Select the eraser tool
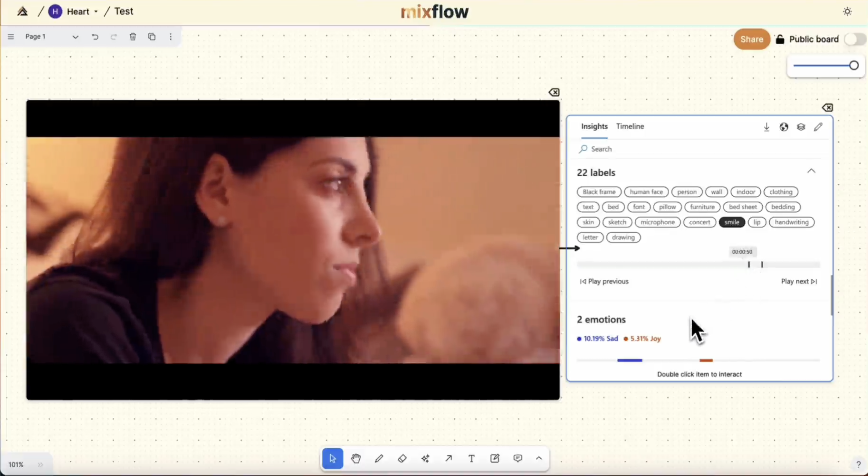The image size is (868, 476). point(402,458)
